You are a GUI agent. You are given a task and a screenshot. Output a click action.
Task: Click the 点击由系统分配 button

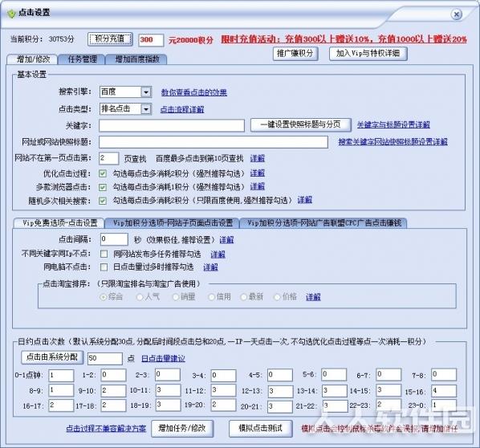52,357
